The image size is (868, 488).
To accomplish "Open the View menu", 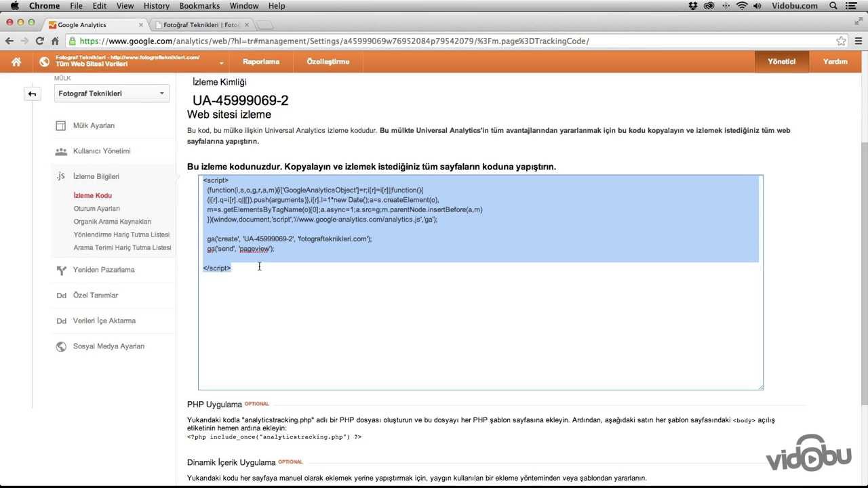I will point(125,6).
